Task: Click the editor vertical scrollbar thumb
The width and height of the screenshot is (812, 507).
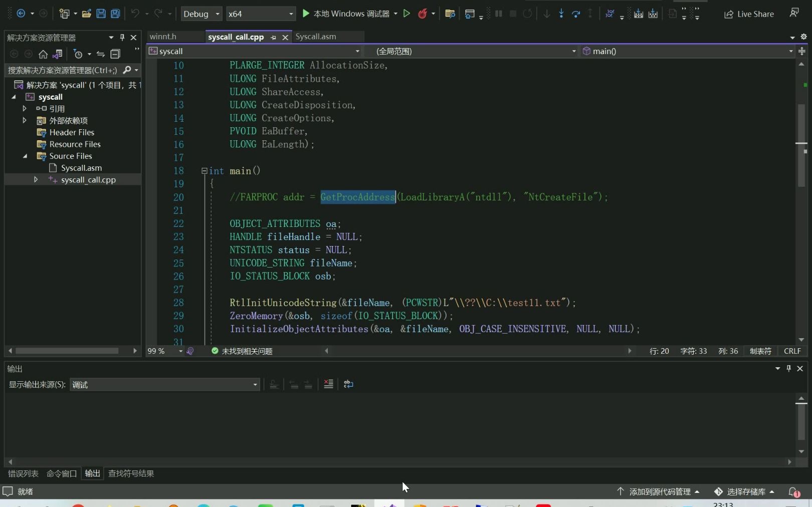Action: click(x=801, y=145)
